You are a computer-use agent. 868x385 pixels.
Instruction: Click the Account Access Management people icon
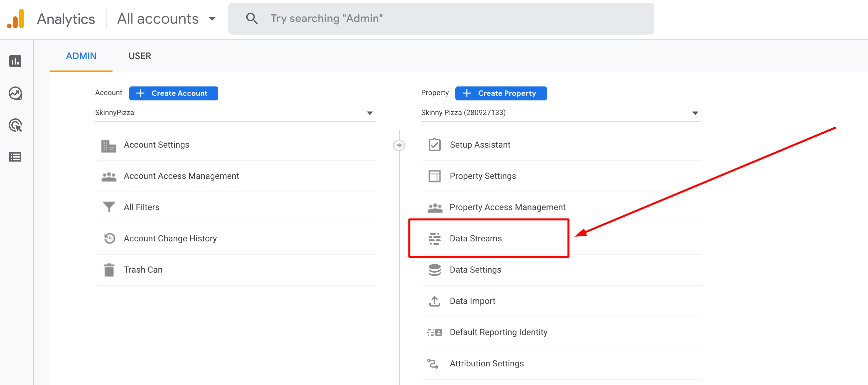click(x=109, y=177)
